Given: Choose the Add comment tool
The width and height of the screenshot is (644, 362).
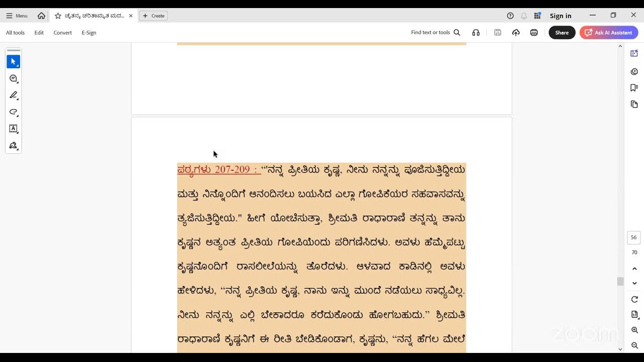Looking at the screenshot, I should point(14,78).
